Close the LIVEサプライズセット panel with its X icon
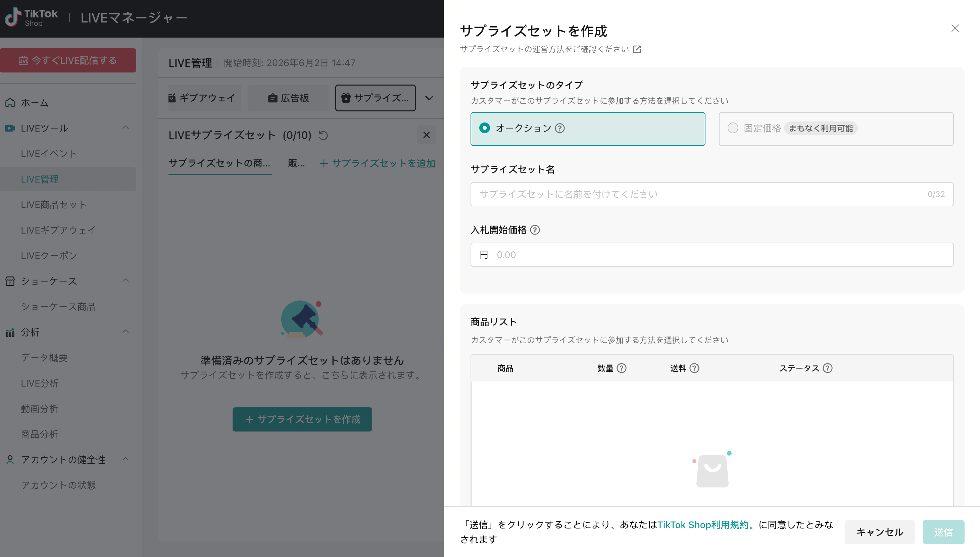 point(427,135)
